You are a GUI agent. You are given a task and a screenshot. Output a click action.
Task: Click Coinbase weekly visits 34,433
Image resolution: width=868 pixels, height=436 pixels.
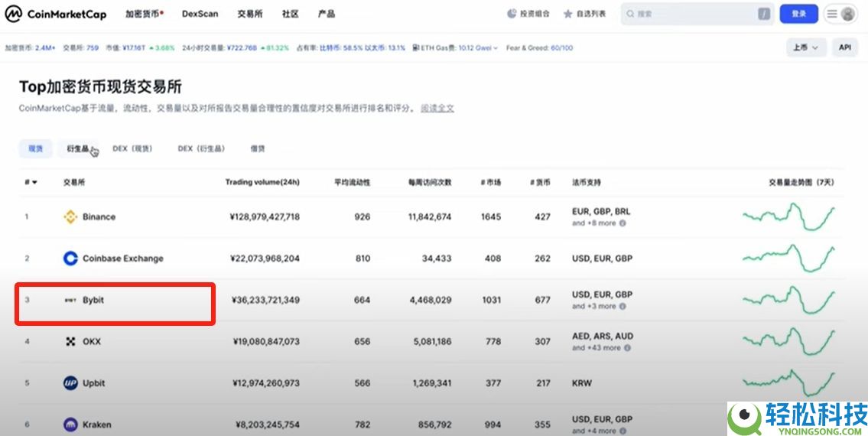pos(436,259)
